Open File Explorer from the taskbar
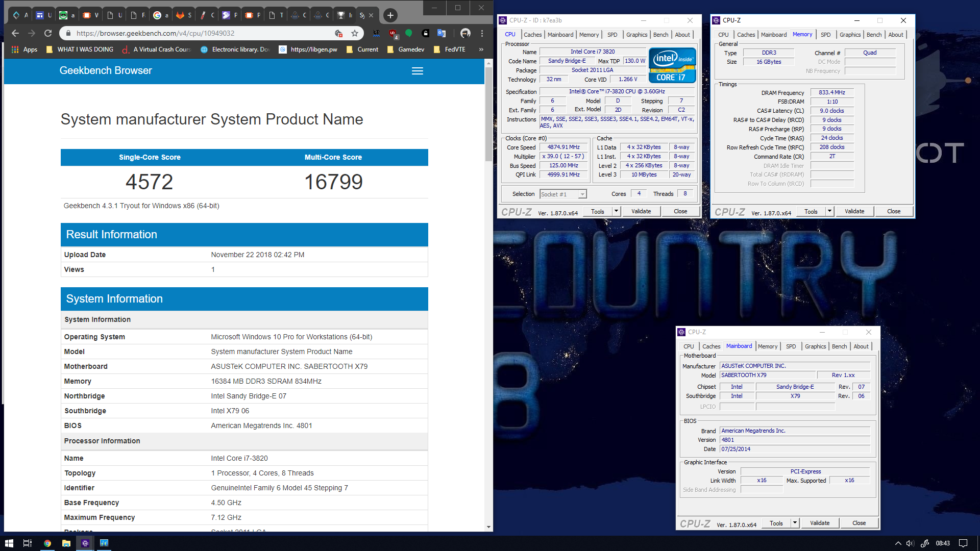The image size is (980, 551). 66,543
